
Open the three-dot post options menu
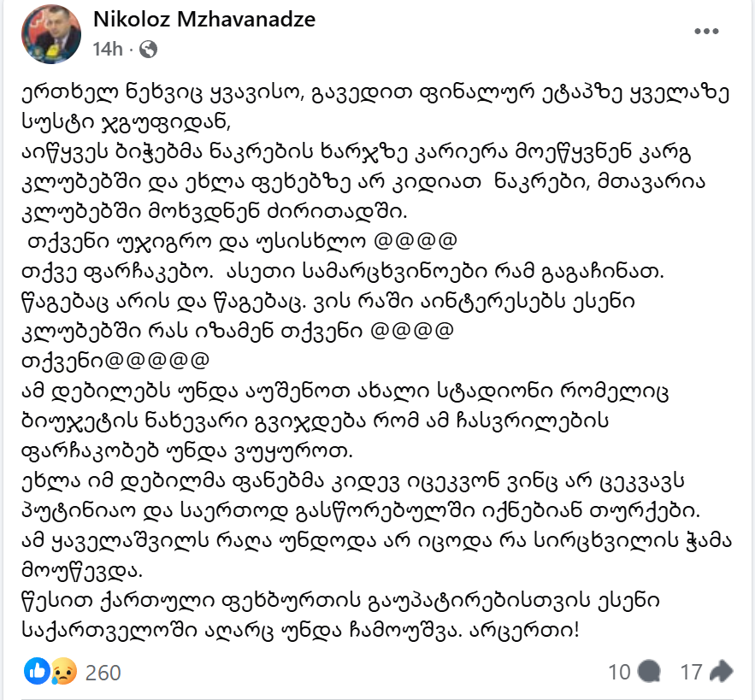(x=707, y=32)
